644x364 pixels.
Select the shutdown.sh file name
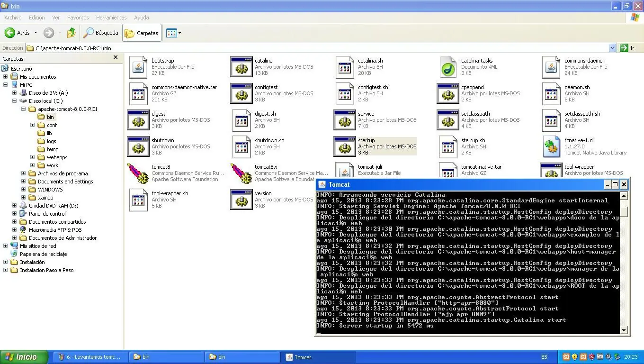269,140
